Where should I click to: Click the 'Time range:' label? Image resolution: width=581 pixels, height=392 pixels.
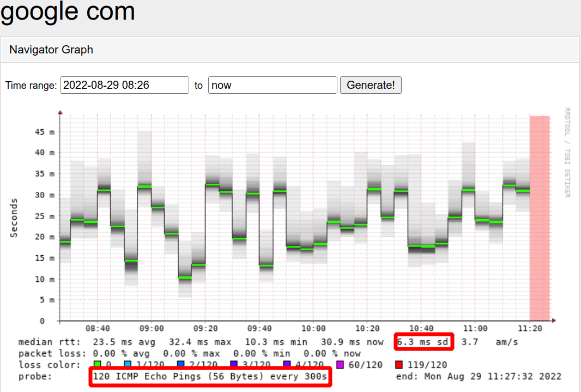tap(31, 86)
